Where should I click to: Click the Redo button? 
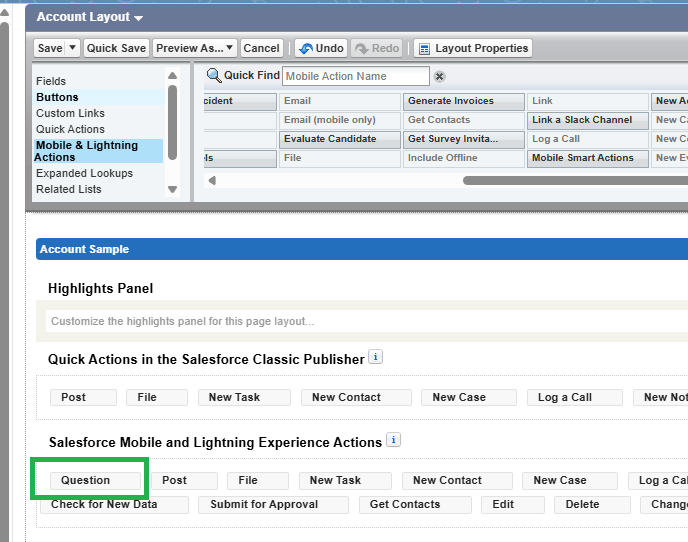(377, 48)
